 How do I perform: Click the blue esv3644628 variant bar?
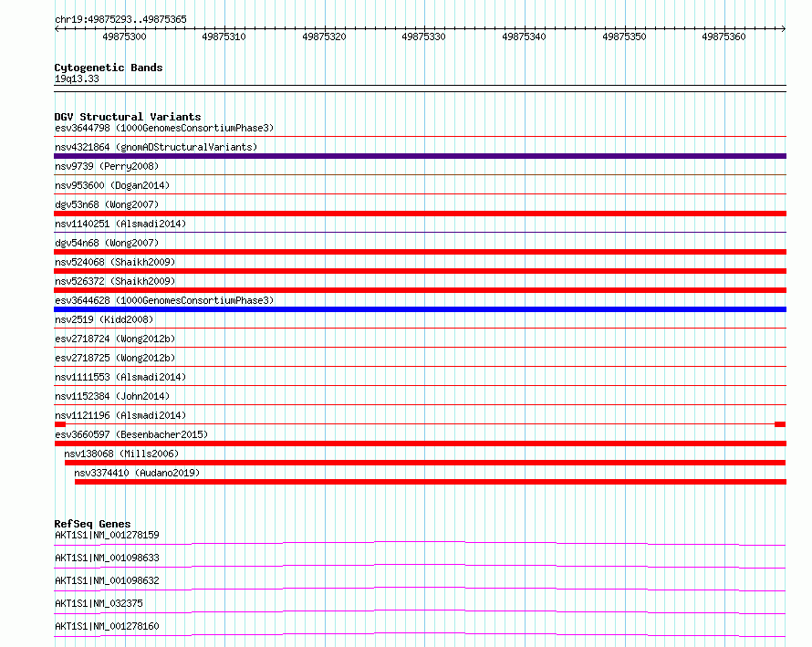(420, 309)
